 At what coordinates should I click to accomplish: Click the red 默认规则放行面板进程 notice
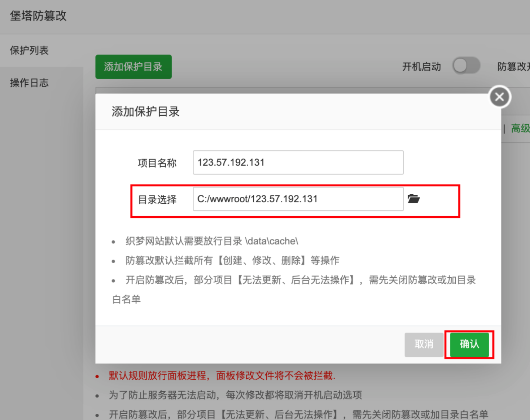[x=222, y=376]
